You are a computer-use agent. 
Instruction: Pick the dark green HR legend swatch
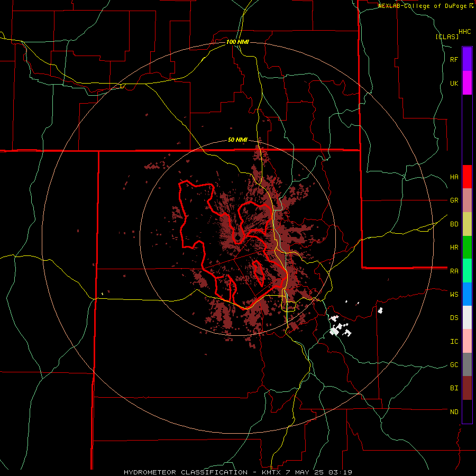tap(467, 248)
